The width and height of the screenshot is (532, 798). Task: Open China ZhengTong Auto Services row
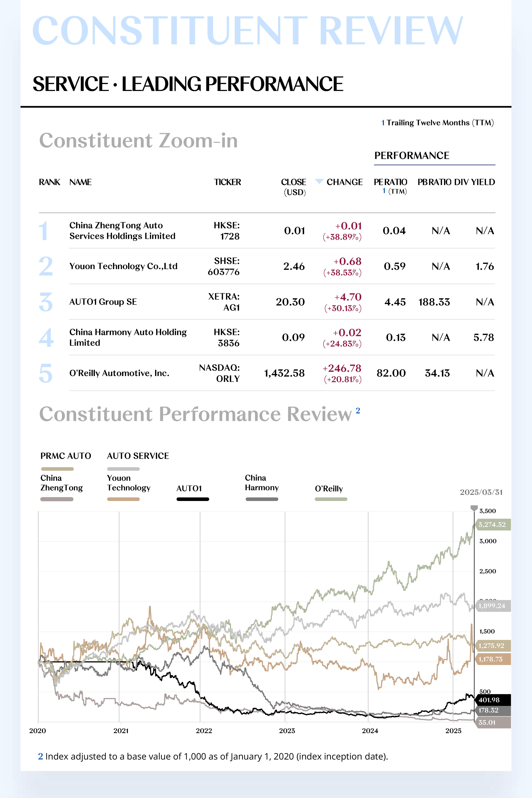[267, 231]
